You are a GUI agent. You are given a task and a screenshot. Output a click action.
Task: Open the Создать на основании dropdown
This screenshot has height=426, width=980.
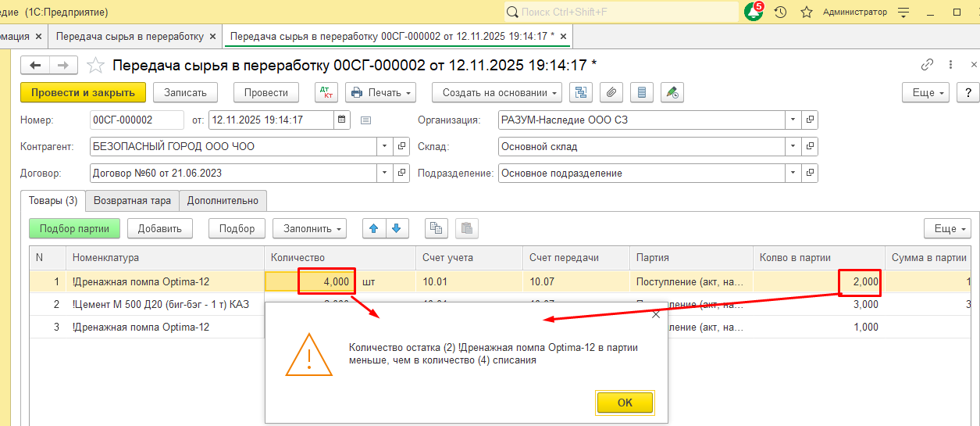[497, 92]
